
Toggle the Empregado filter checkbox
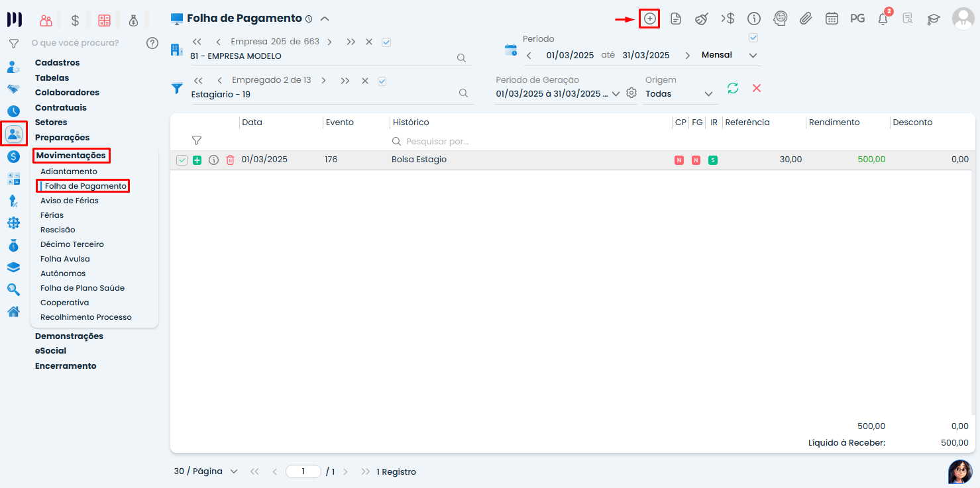382,81
